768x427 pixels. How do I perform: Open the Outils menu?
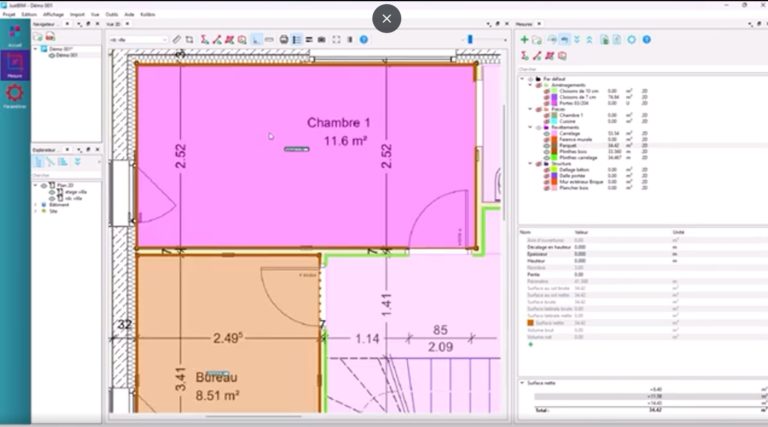[x=111, y=15]
